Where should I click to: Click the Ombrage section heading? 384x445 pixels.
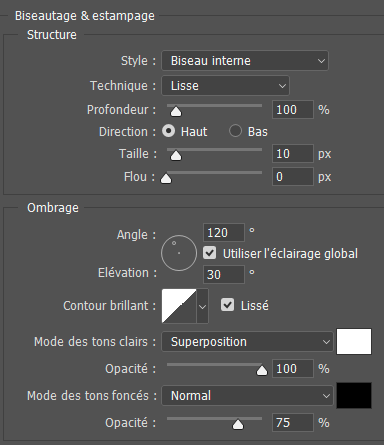click(x=53, y=208)
